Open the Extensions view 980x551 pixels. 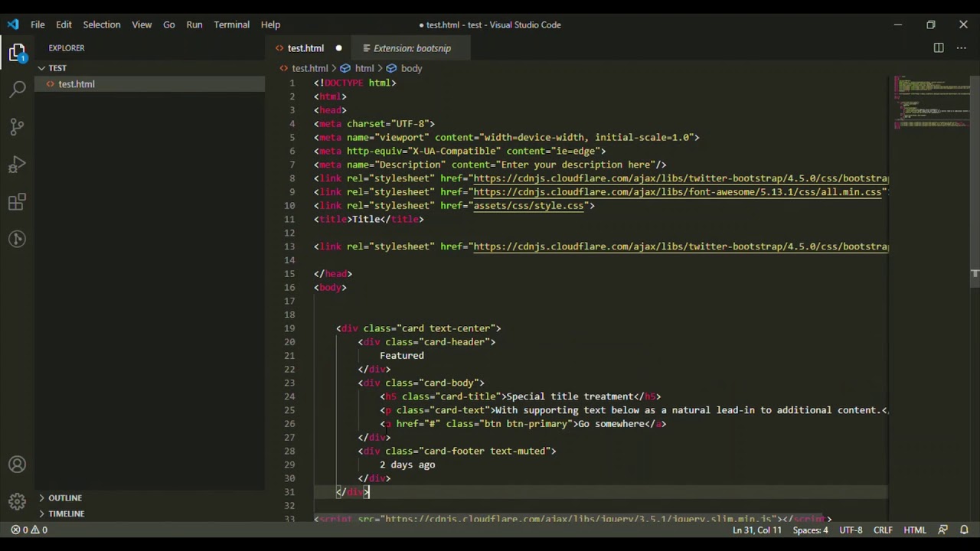pos(17,202)
